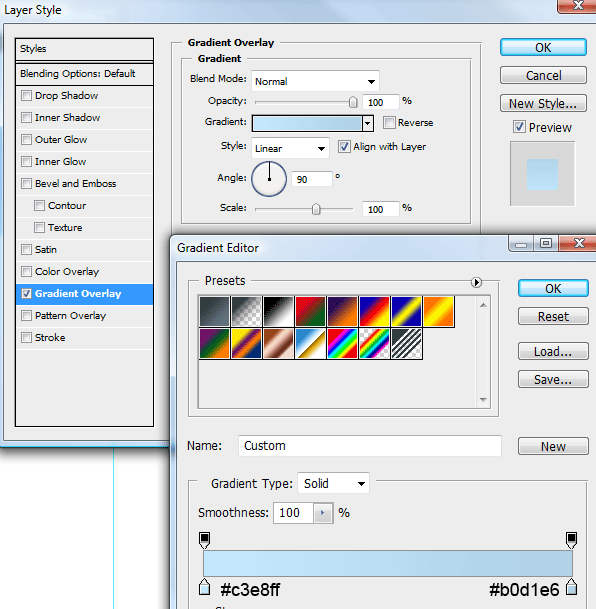Enable the Stroke checkbox
596x609 pixels.
(26, 338)
